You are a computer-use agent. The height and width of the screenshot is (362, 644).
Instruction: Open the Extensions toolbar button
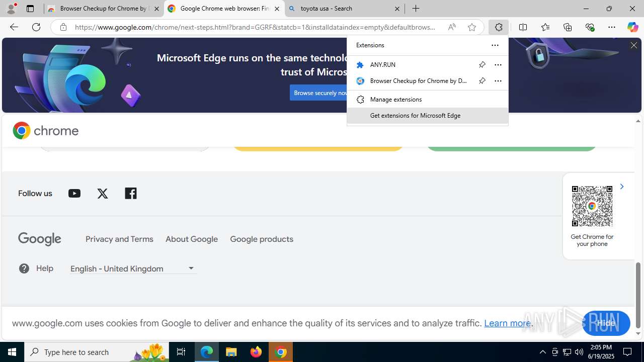click(499, 27)
